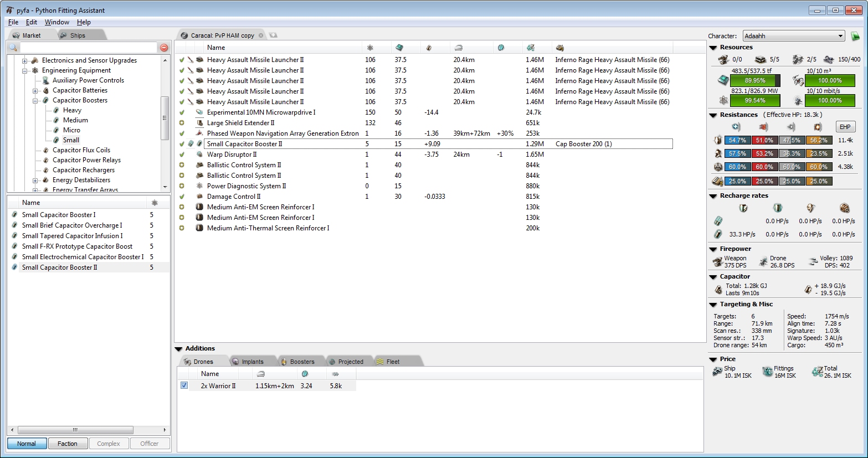Click the damage pattern icon by the 25.0% row
This screenshot has height=458, width=868.
[x=717, y=181]
